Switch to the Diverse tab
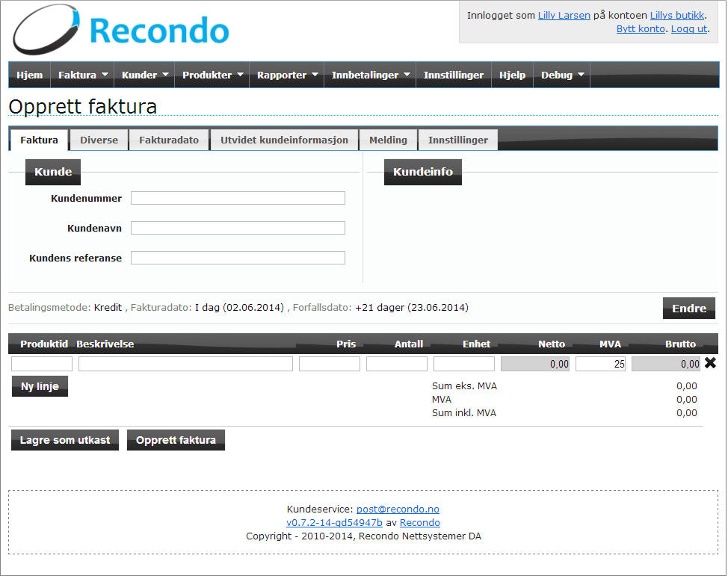The width and height of the screenshot is (728, 576). click(x=99, y=140)
